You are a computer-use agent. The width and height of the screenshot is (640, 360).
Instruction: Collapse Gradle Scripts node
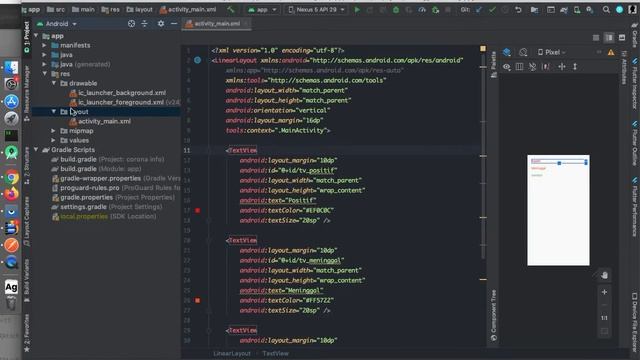pyautogui.click(x=36, y=150)
